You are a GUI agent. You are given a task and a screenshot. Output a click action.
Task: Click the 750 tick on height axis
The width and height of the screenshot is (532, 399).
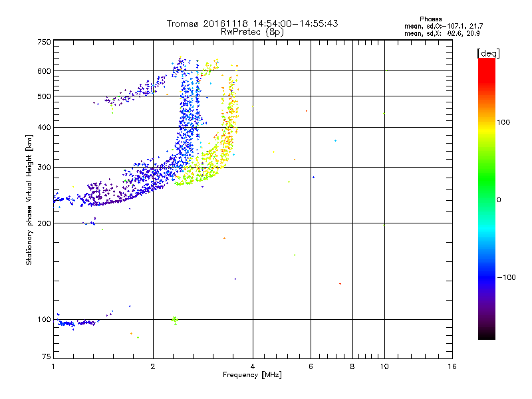tap(44, 41)
